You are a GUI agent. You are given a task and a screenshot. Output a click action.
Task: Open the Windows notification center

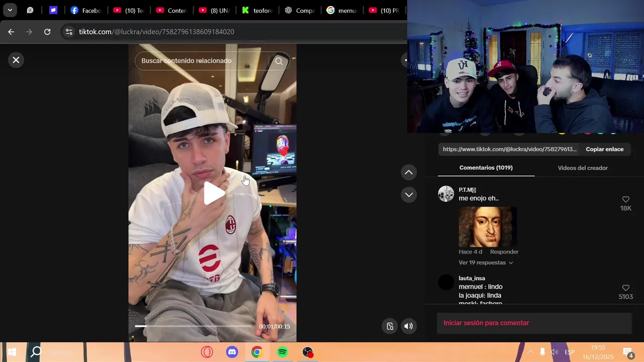coord(628,352)
